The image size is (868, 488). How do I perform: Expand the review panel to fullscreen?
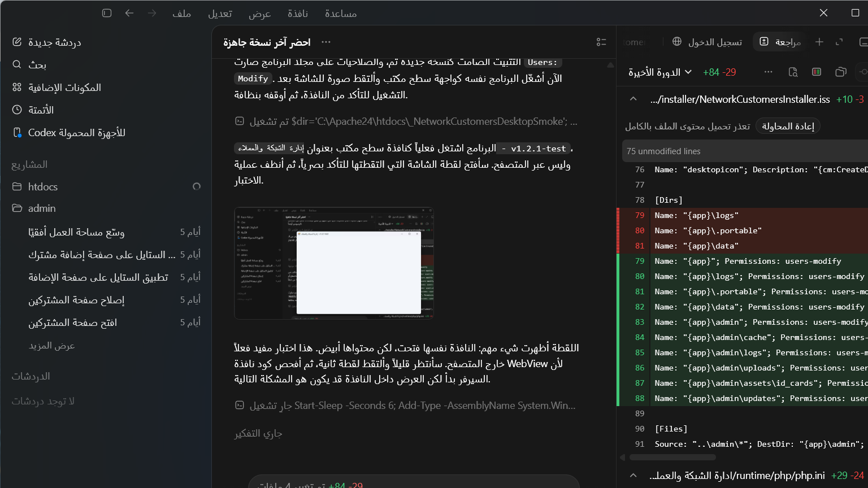[839, 42]
